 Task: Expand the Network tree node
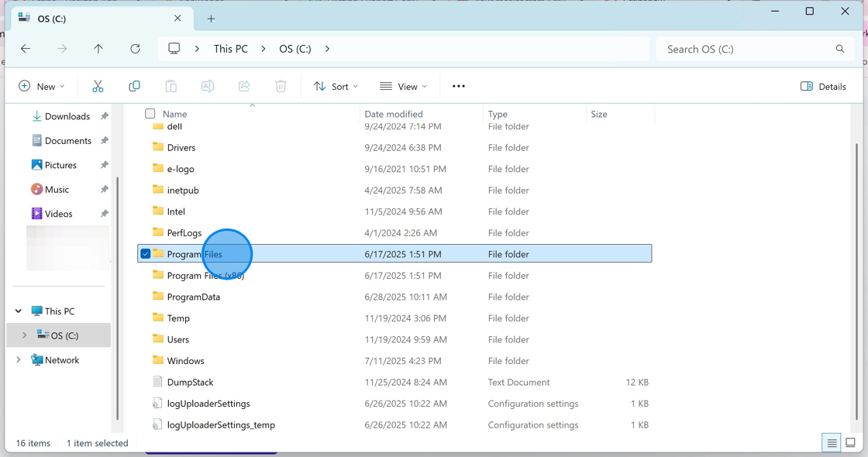coord(19,359)
